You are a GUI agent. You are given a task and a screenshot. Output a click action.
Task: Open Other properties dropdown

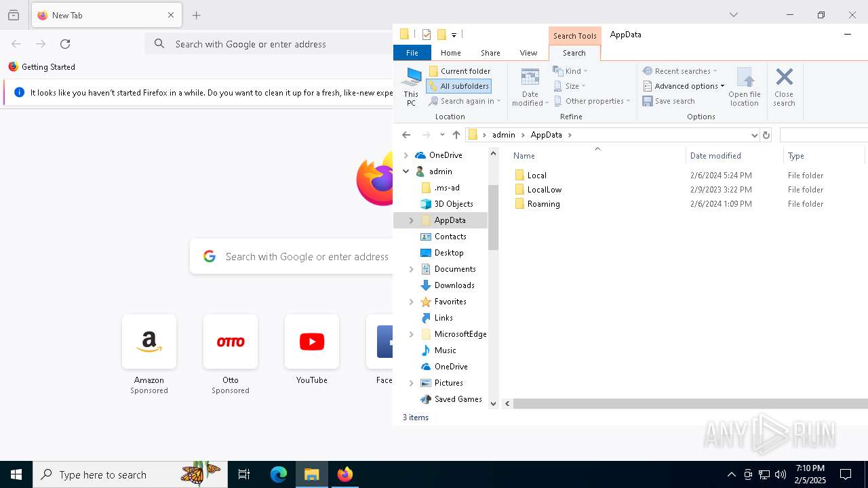pyautogui.click(x=592, y=101)
